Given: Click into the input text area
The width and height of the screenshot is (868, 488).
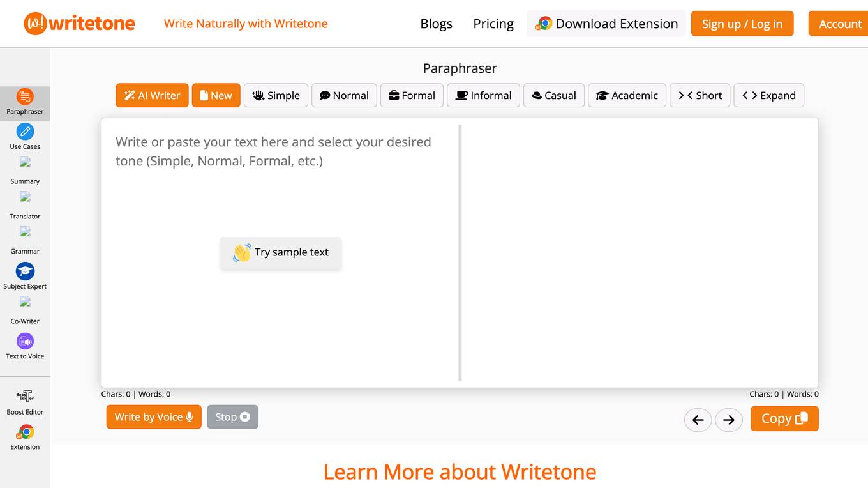Looking at the screenshot, I should 280,252.
